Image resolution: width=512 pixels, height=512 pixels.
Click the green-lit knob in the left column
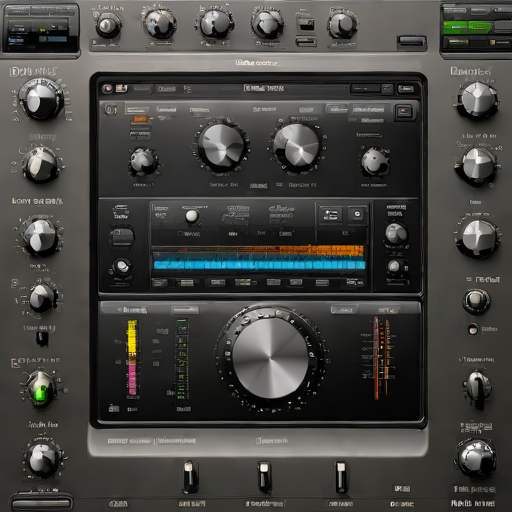pos(41,388)
